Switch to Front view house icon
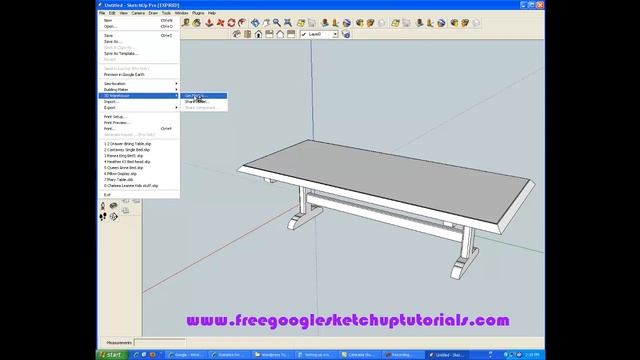This screenshot has height=360, width=640. point(258,34)
